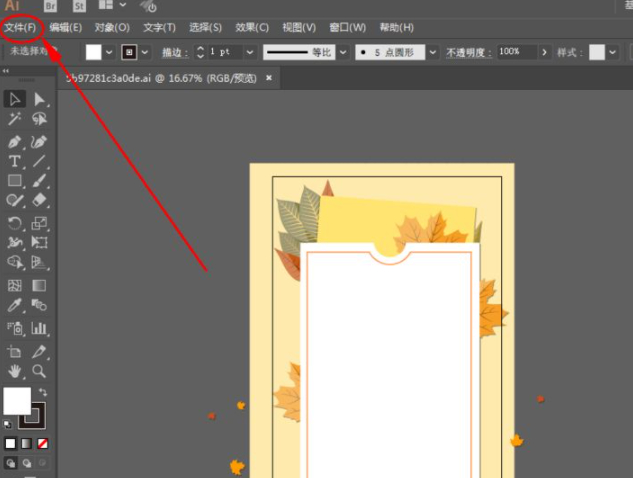Select the Eraser tool
The width and height of the screenshot is (633, 478).
[x=40, y=201]
